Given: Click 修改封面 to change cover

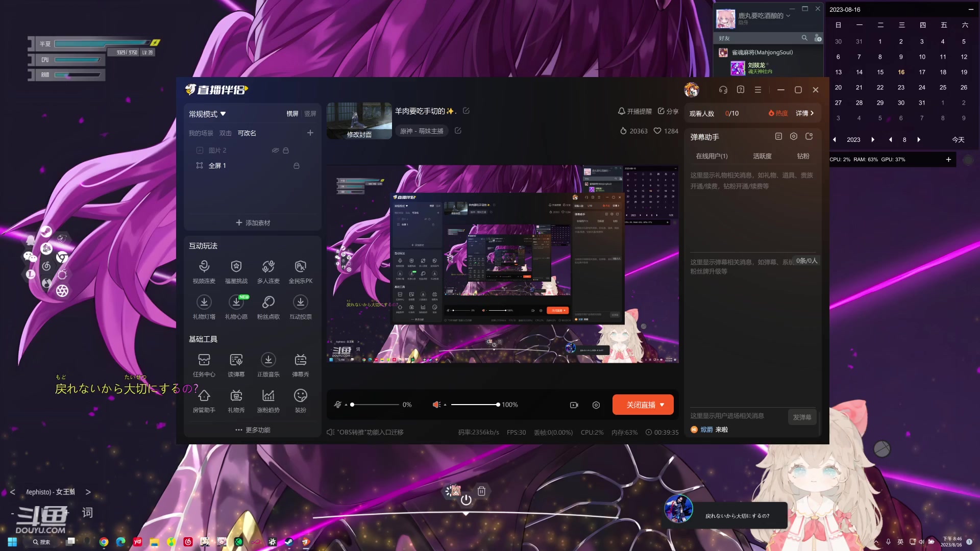Looking at the screenshot, I should point(359,135).
